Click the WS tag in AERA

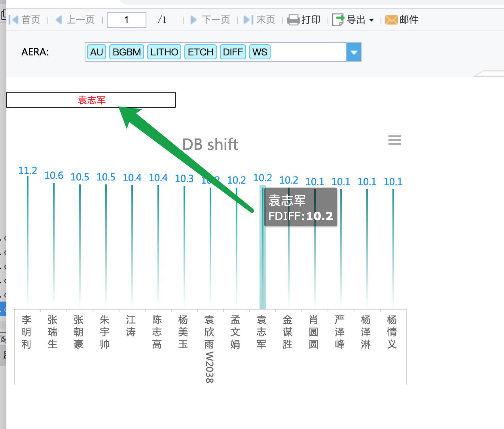[x=260, y=52]
